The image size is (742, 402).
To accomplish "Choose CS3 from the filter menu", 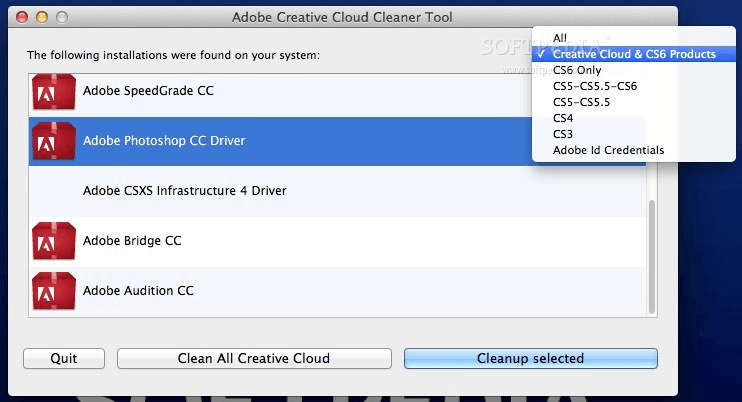I will (563, 134).
